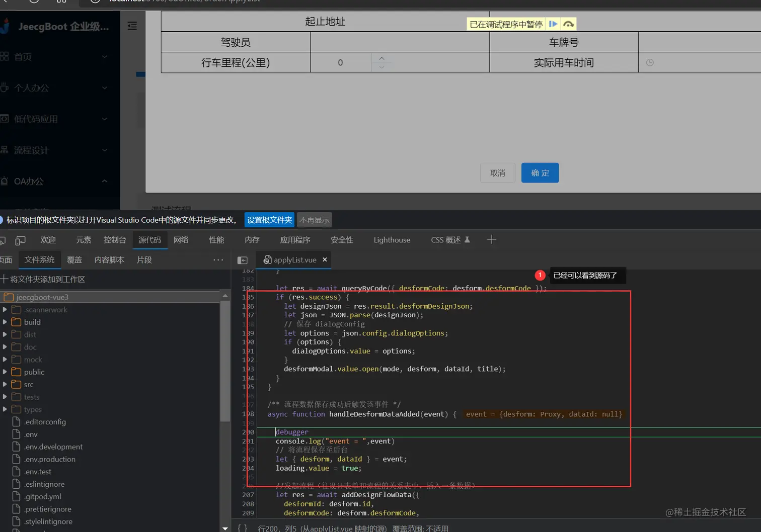Close the applyList.vue file tab

[x=325, y=259]
